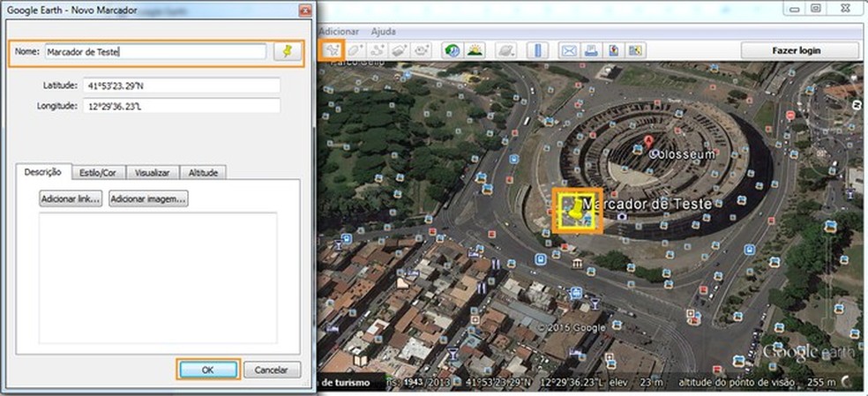Click the Cancelar button

click(x=273, y=370)
